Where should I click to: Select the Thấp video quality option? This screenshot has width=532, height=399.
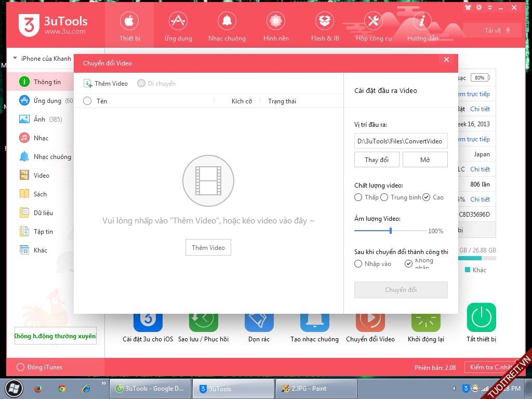pyautogui.click(x=358, y=197)
